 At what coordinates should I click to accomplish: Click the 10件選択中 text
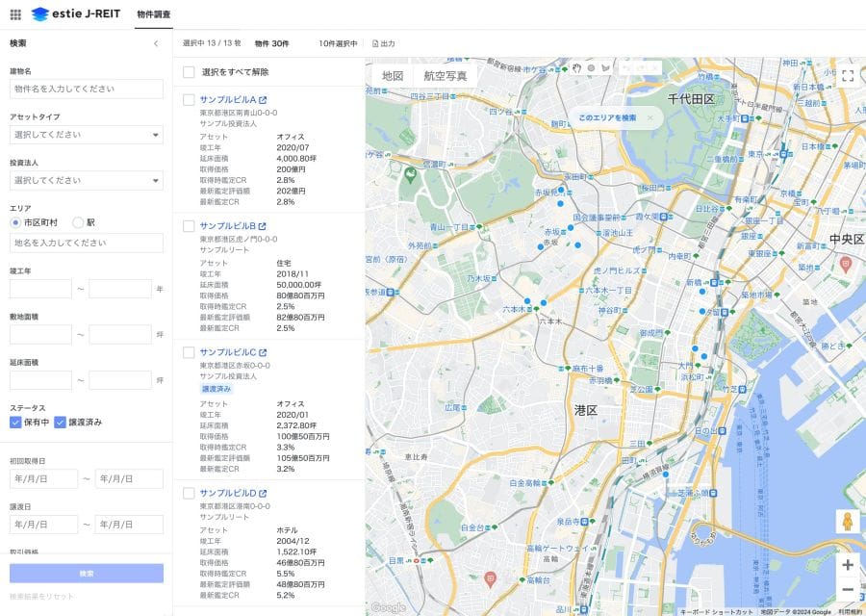(x=338, y=43)
